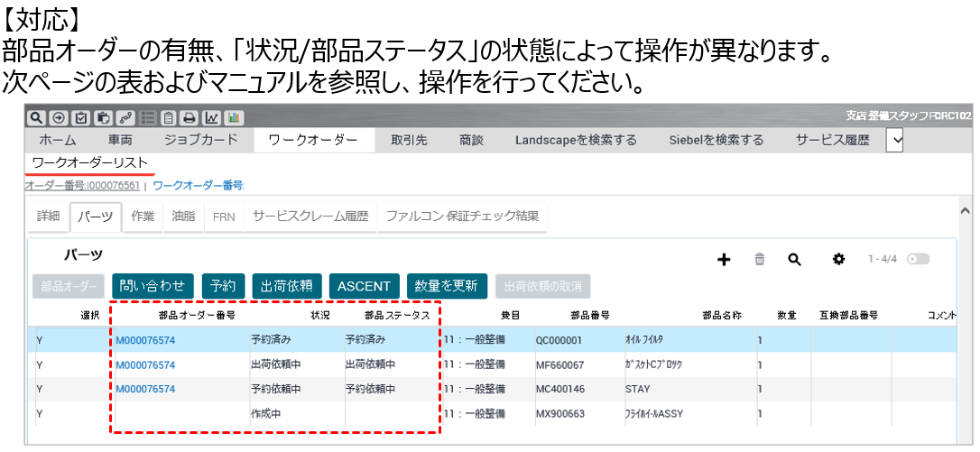Click the trash delete icon in パーツ panel

point(760,260)
